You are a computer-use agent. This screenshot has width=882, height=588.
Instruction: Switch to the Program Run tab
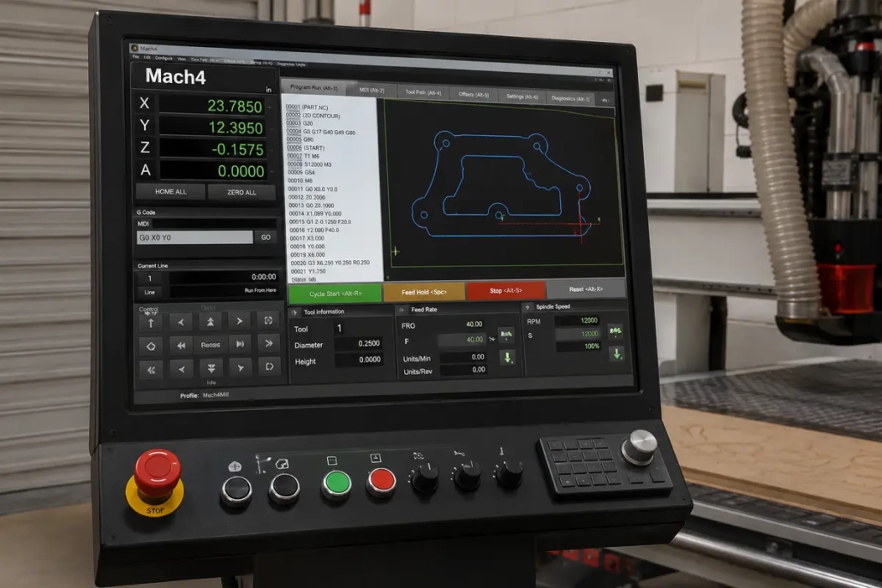click(x=314, y=87)
